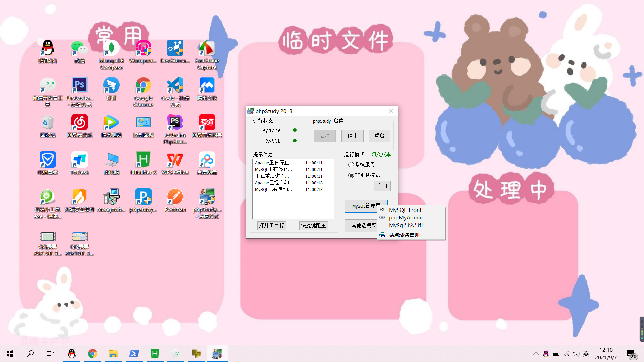Expand the MySQL管理器 menu button
Viewport: 644px width, 362px height.
361,206
